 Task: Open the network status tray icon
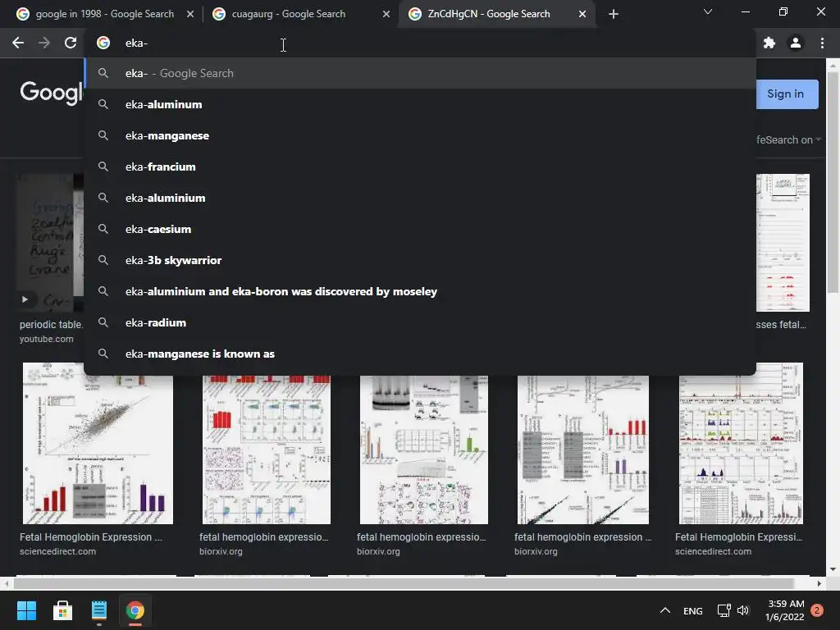724,610
